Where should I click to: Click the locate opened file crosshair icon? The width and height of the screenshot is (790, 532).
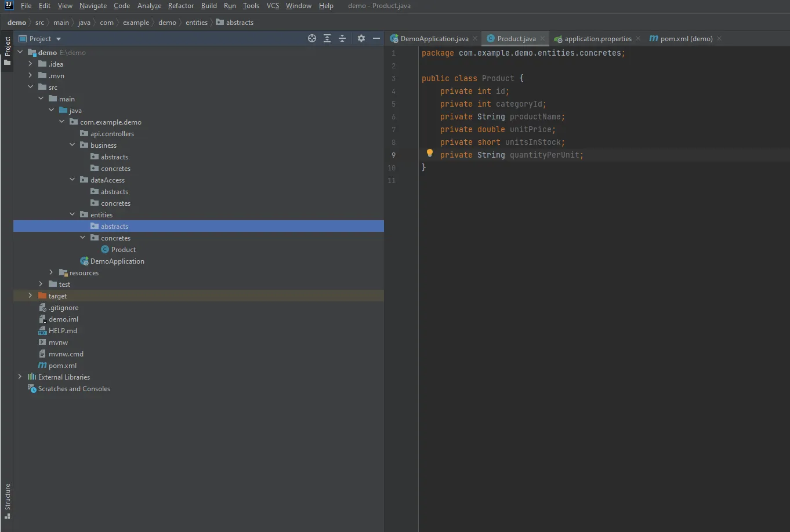(312, 38)
